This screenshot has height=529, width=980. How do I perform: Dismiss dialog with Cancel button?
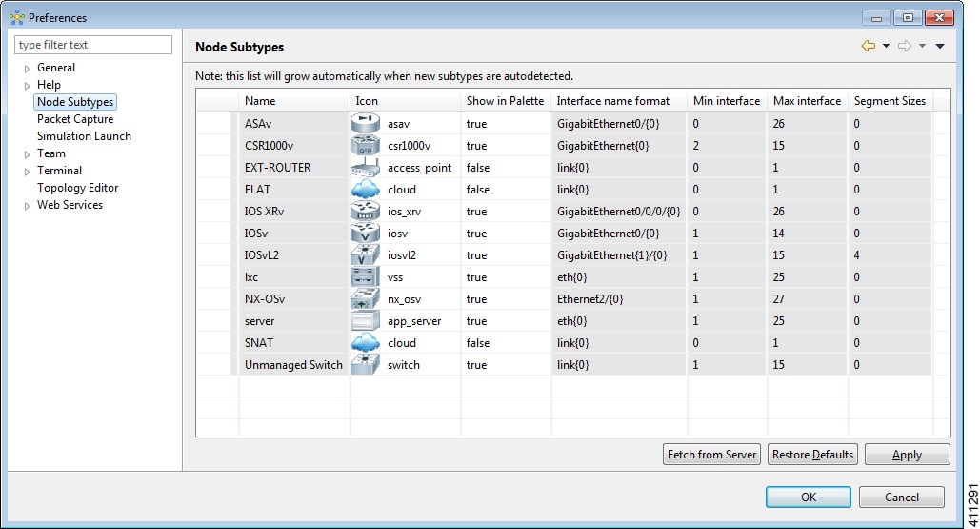[x=901, y=498]
